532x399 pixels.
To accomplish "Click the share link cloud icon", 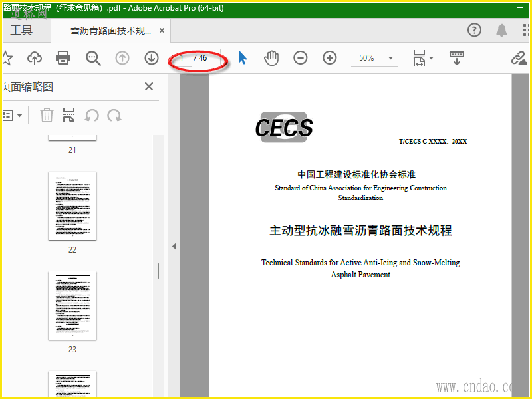I will 519,58.
